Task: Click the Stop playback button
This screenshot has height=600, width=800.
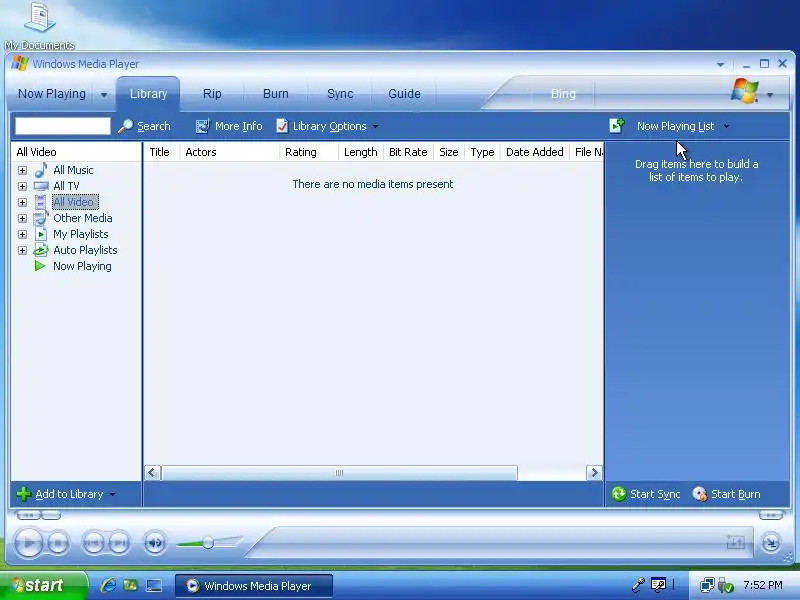Action: pos(58,543)
